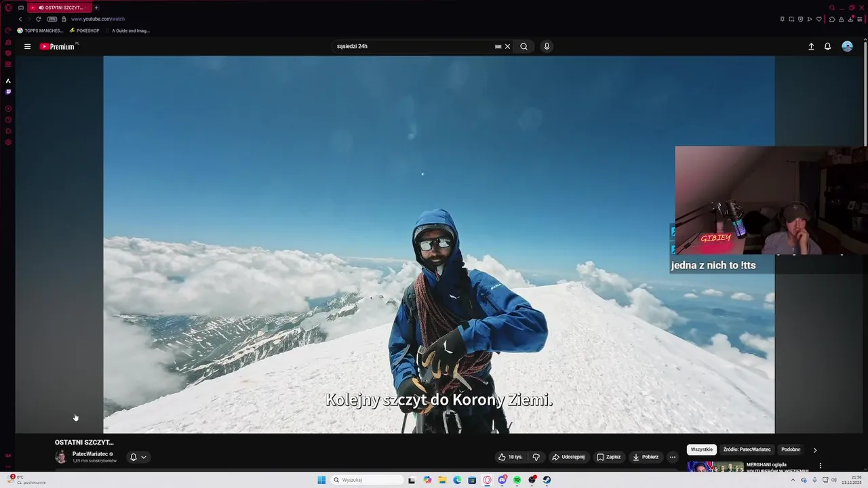This screenshot has height=488, width=868.
Task: Go back with browser back arrow
Action: pos(20,19)
